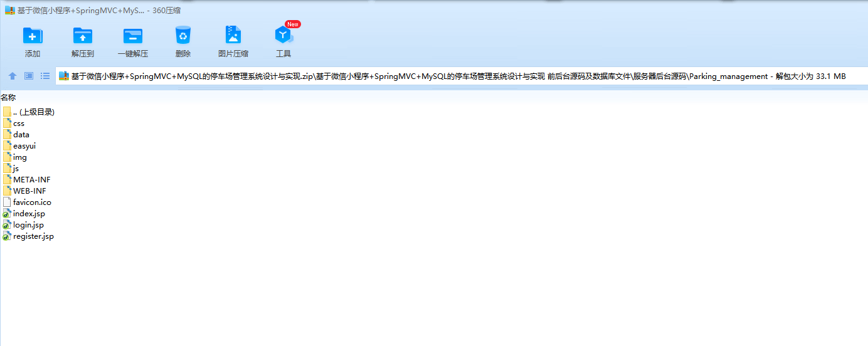Select the css folder icon
The width and height of the screenshot is (868, 346).
pos(7,123)
